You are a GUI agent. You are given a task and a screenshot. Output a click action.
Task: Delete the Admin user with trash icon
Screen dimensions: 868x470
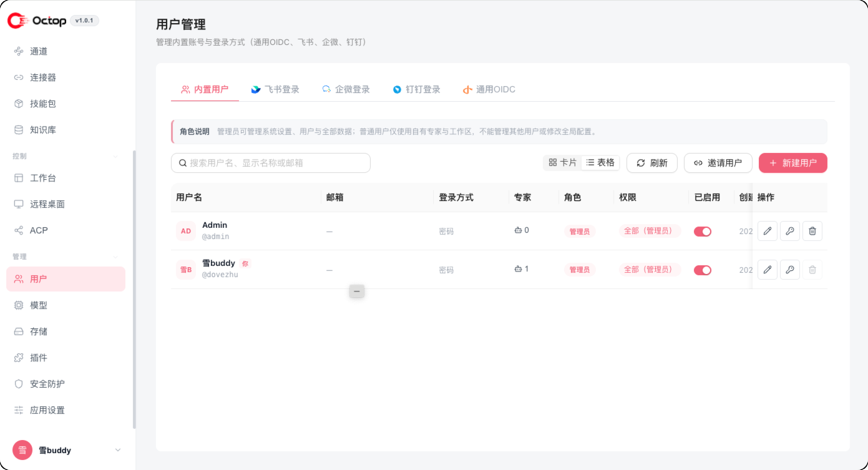tap(812, 231)
